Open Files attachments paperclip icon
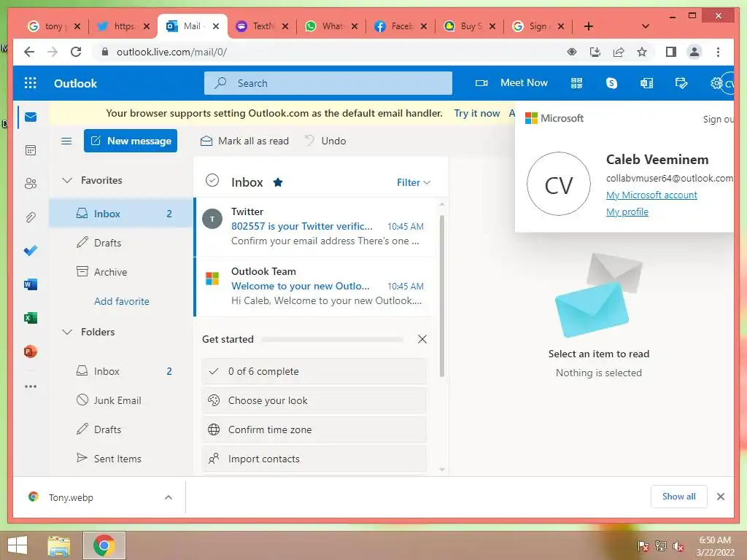 [x=31, y=217]
